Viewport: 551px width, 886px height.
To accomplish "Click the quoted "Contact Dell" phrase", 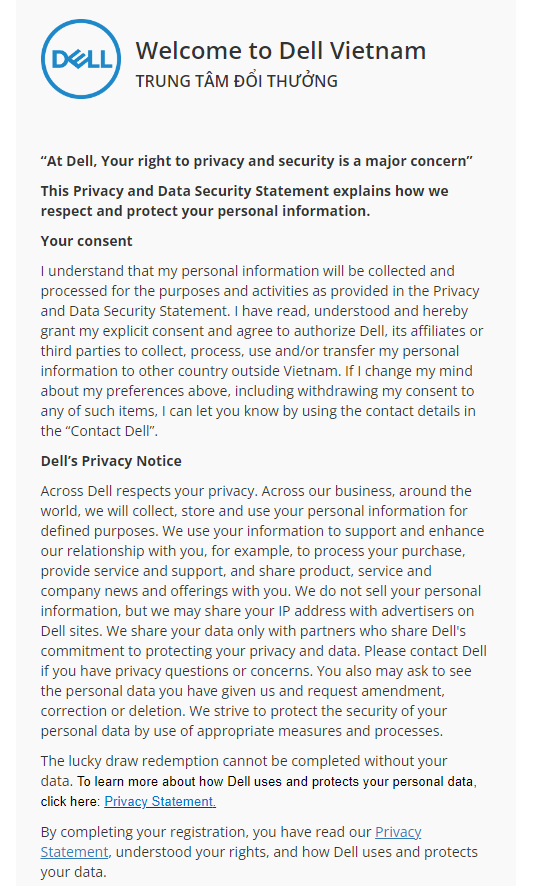I will (107, 431).
